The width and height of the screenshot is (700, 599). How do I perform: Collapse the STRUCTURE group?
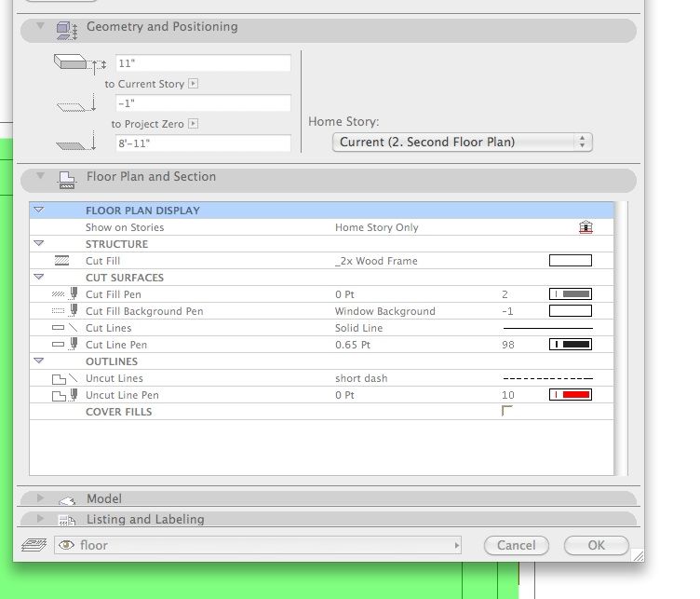tap(39, 243)
